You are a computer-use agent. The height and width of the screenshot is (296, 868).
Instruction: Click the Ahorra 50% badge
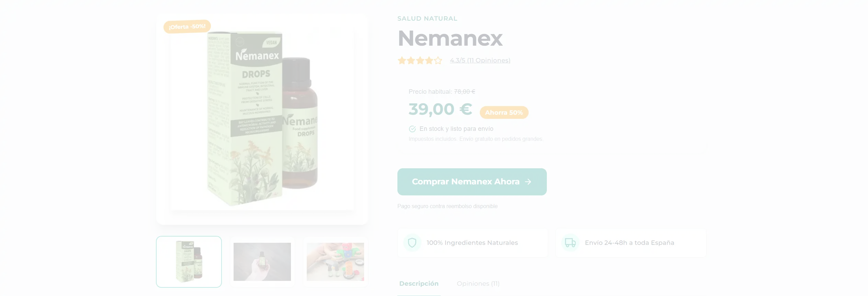[504, 112]
